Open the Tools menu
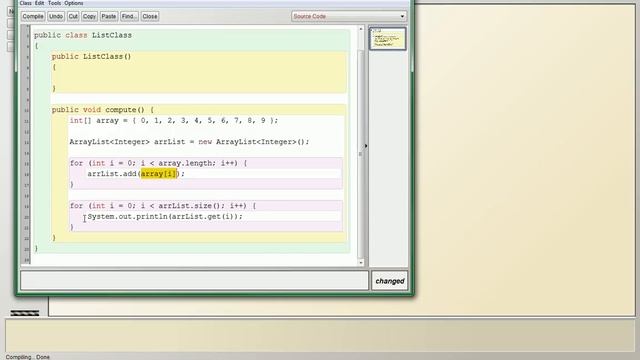This screenshot has width=640, height=360. [x=54, y=3]
